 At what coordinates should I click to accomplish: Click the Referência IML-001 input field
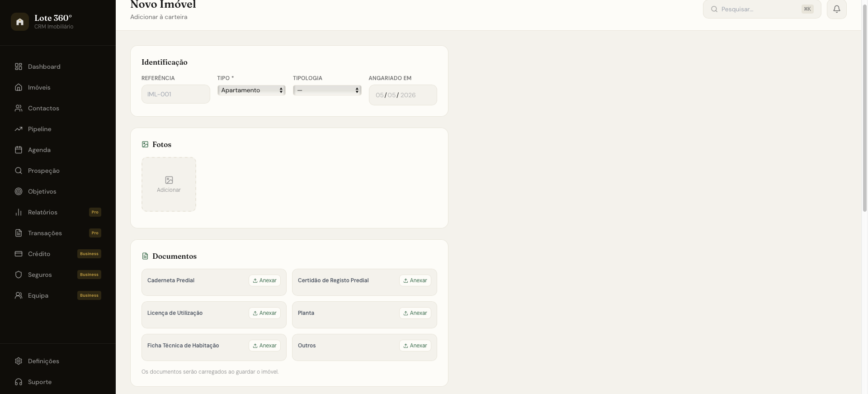coord(176,94)
